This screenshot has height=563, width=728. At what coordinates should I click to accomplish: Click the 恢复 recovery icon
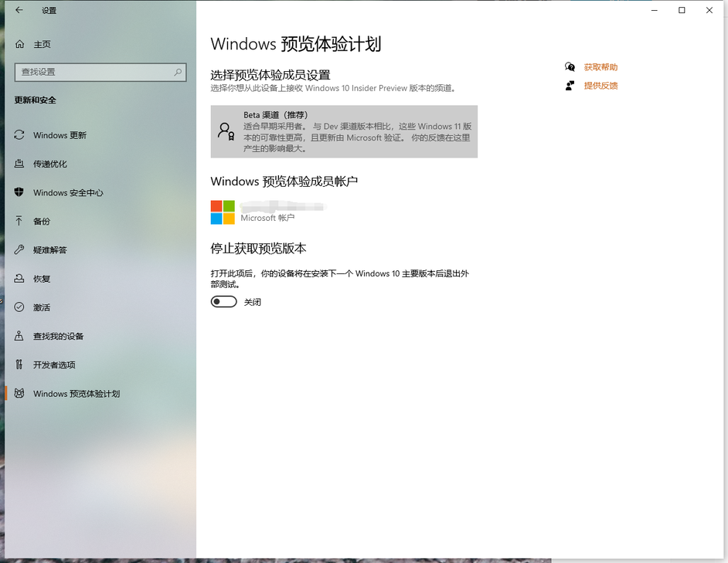(19, 279)
